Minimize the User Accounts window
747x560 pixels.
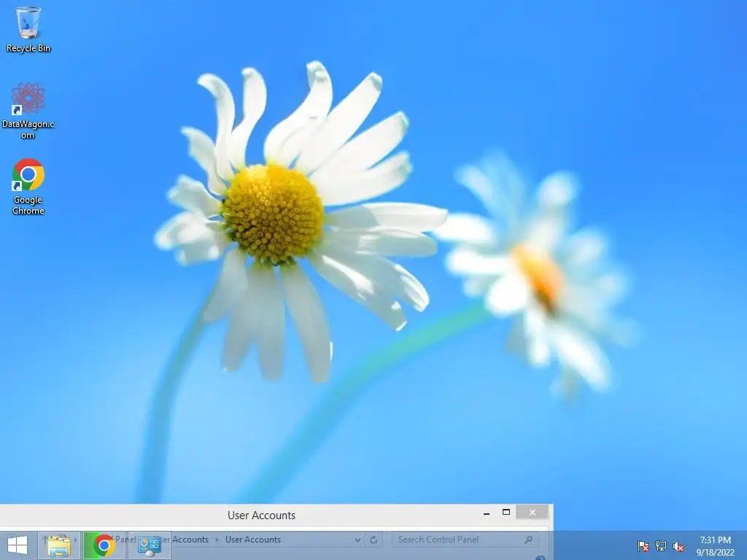[x=487, y=513]
